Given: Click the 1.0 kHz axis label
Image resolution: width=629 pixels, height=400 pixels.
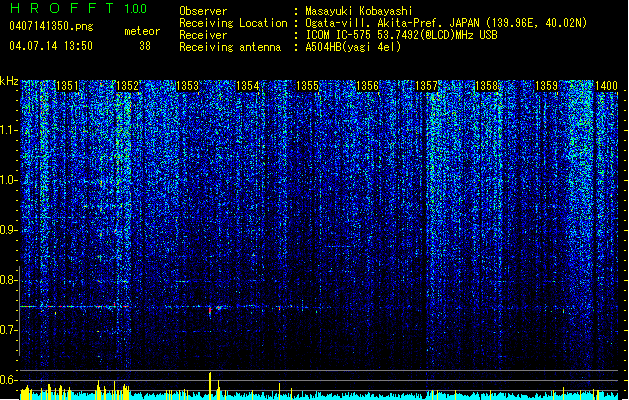Looking at the screenshot, I should (8, 180).
